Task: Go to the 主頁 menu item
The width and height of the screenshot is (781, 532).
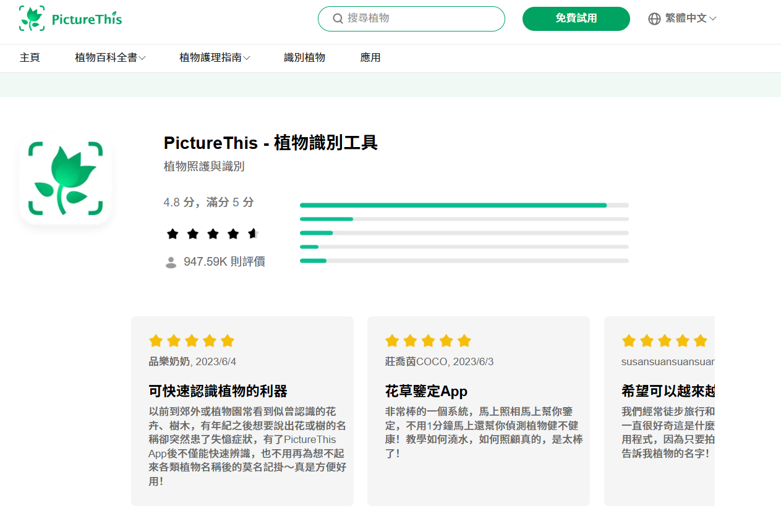Action: (x=30, y=57)
